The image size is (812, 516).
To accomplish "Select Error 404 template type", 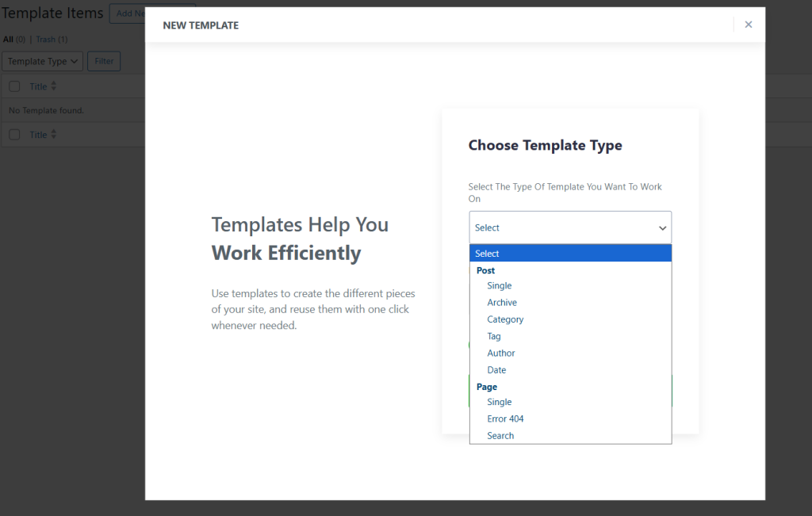I will point(505,419).
